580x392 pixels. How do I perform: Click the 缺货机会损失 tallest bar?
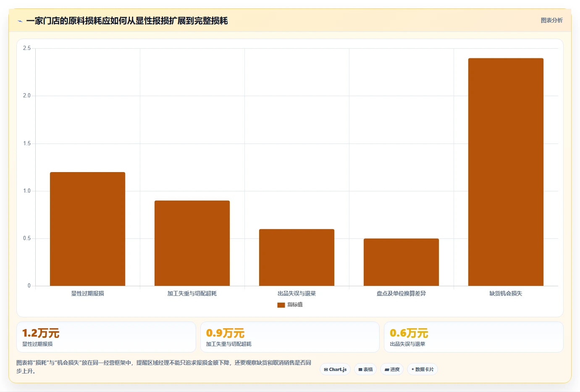[x=506, y=172]
